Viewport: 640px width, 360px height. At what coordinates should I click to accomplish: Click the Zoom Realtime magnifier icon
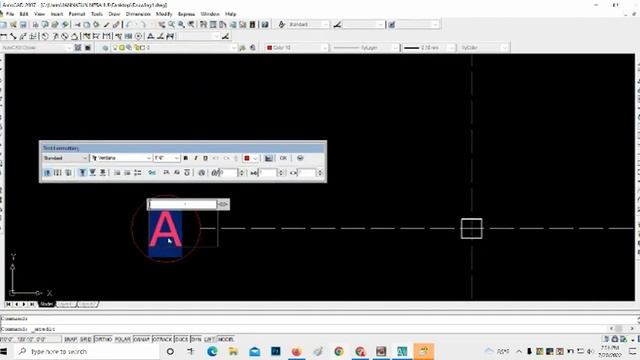coord(171,25)
